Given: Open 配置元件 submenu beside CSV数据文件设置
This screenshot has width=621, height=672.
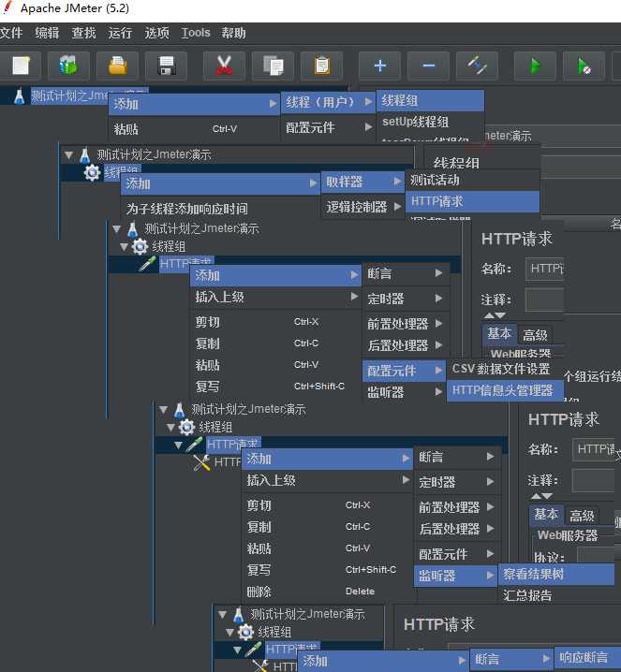Looking at the screenshot, I should pos(404,371).
